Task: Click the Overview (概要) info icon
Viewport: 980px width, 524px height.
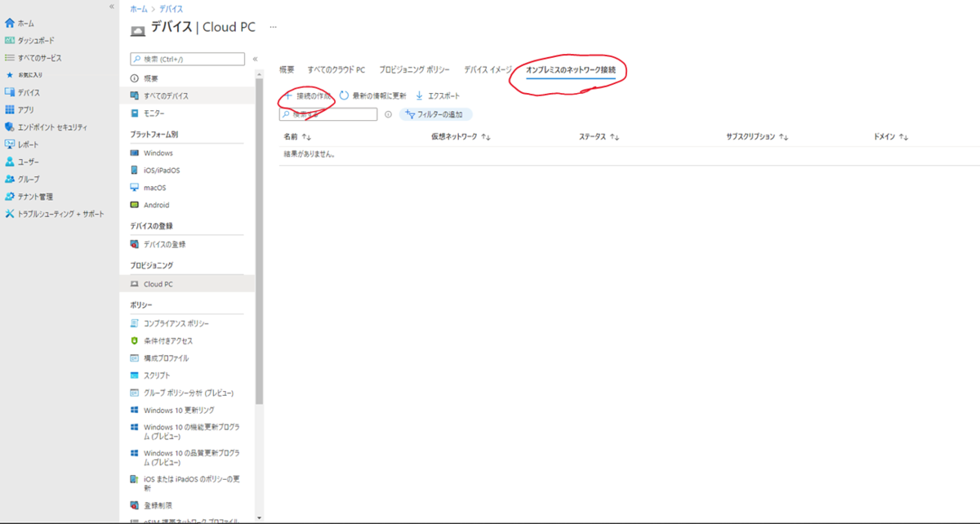Action: [135, 78]
